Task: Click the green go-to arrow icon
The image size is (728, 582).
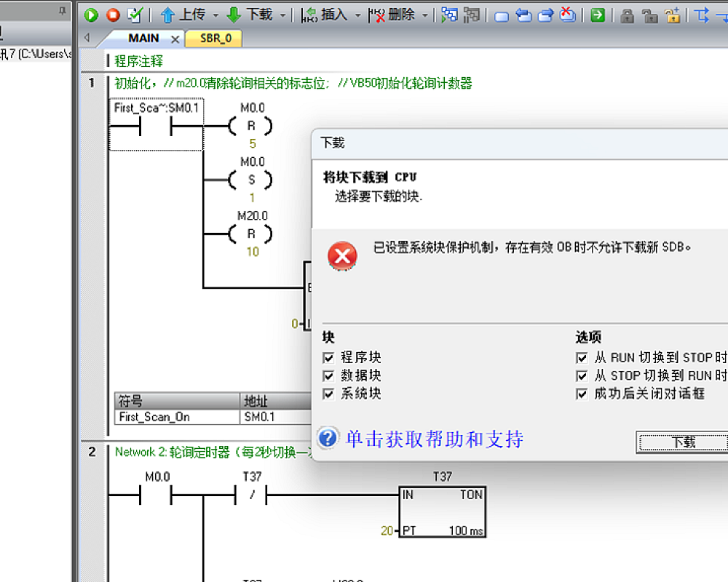Action: click(x=598, y=15)
